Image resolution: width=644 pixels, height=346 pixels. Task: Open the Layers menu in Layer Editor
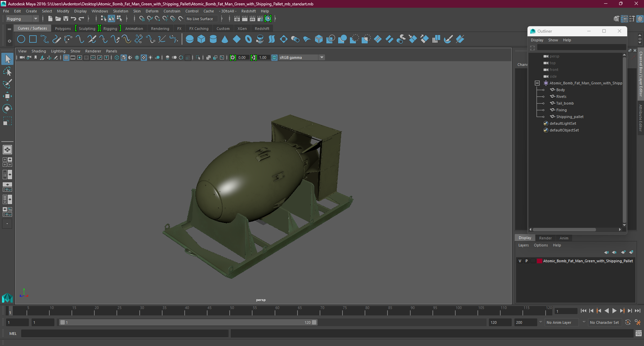click(523, 245)
